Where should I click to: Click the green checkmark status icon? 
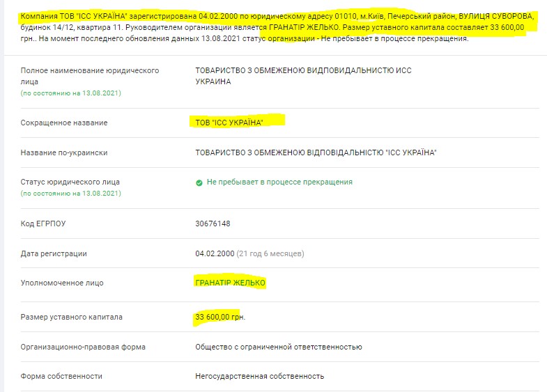[199, 182]
